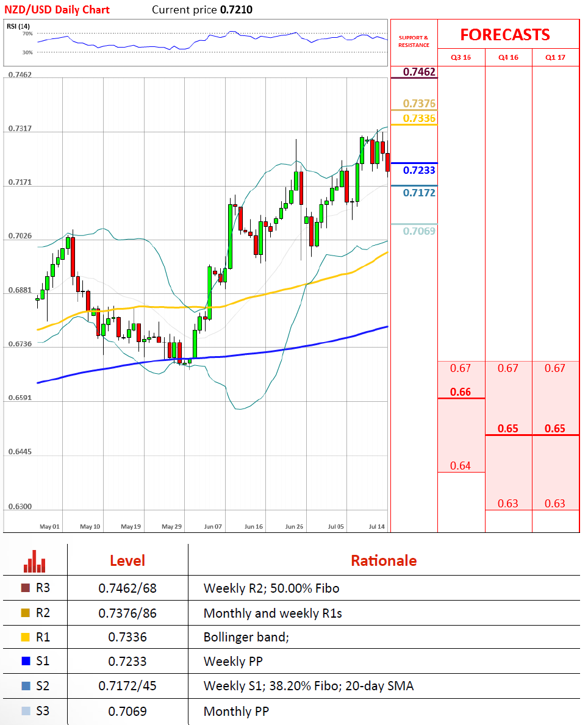
Task: Click the FORECASTS heading
Action: (x=504, y=35)
